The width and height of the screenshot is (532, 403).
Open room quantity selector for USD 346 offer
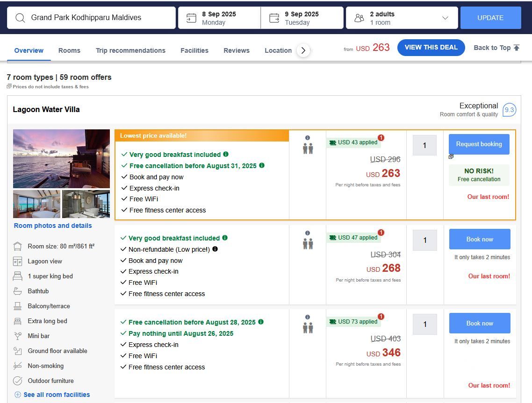[424, 324]
